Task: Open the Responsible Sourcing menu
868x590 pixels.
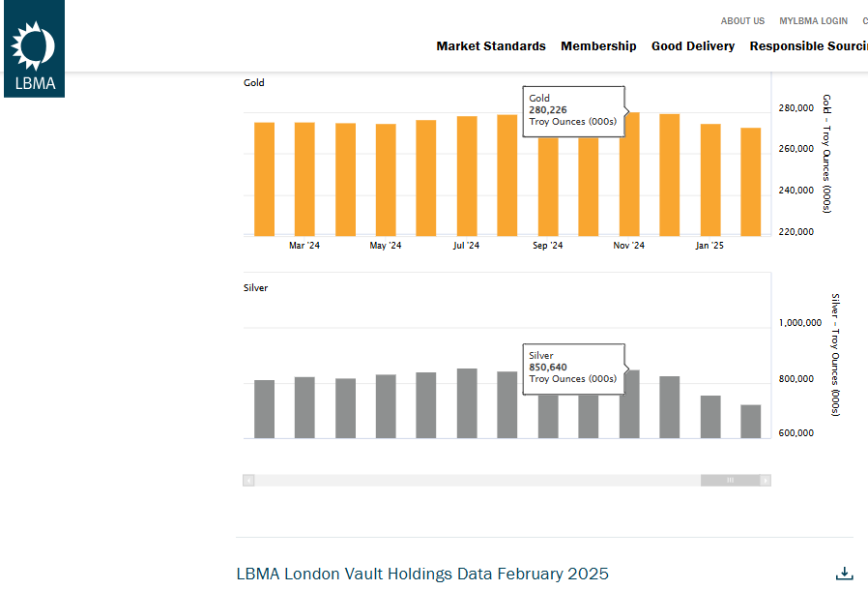Action: coord(809,46)
